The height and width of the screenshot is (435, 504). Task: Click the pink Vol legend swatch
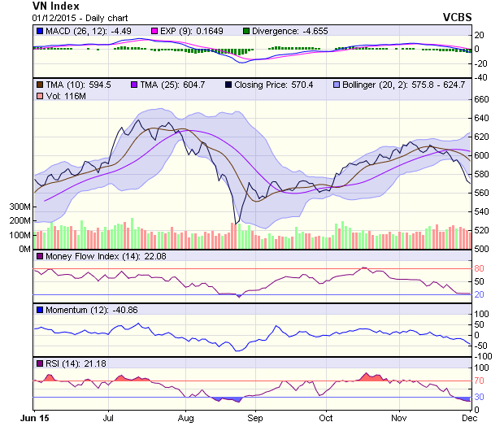pos(40,96)
